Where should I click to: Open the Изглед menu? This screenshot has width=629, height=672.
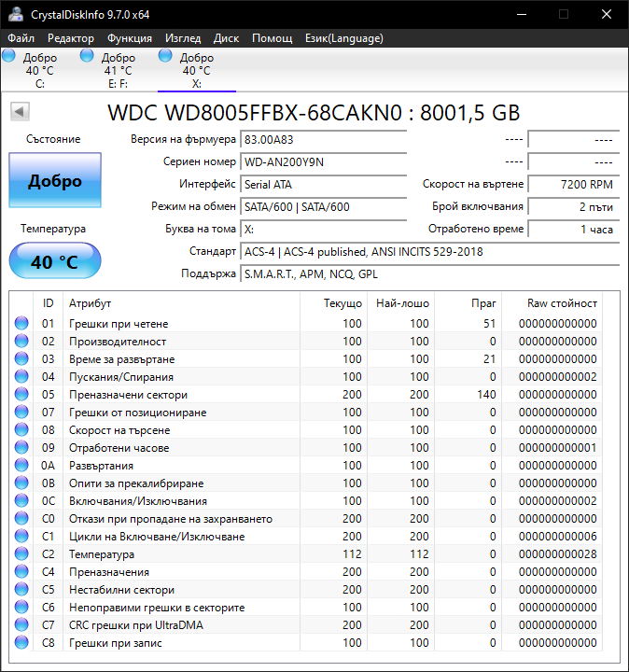coord(183,38)
